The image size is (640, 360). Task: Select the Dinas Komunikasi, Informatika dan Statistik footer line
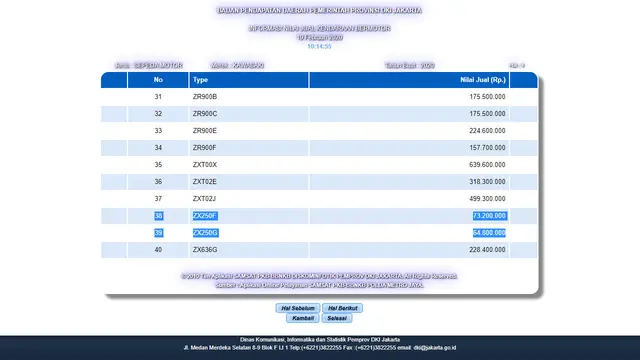click(x=320, y=340)
